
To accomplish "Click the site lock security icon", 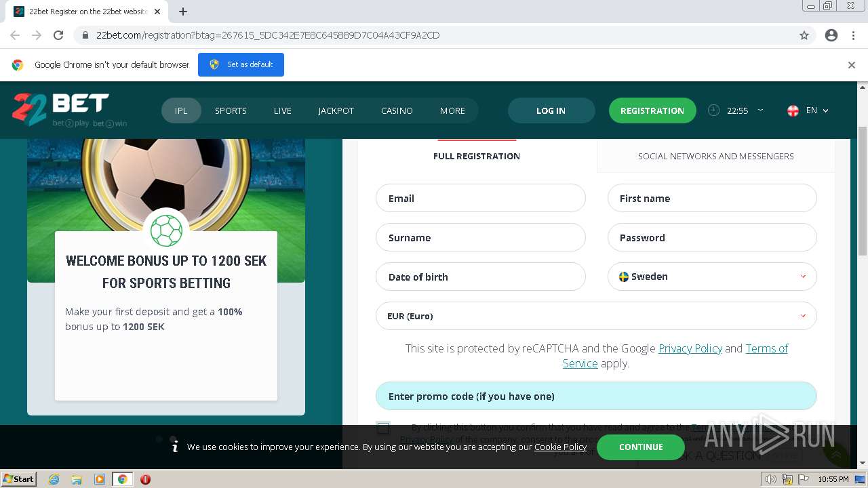I will [85, 35].
